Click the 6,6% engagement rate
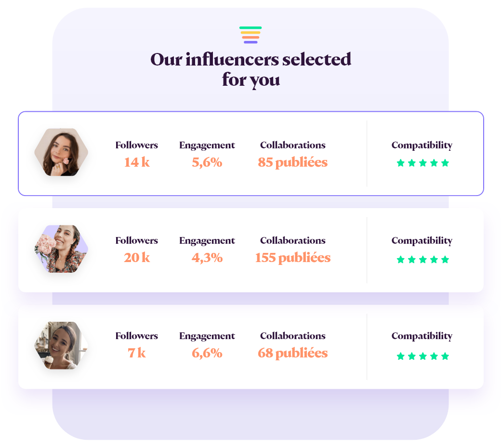 pos(207,353)
